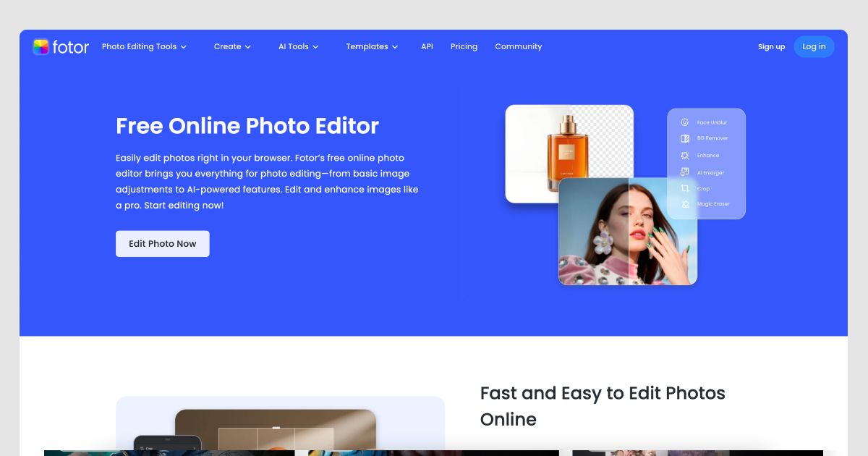Open the API menu item
This screenshot has height=456, width=868.
(427, 47)
